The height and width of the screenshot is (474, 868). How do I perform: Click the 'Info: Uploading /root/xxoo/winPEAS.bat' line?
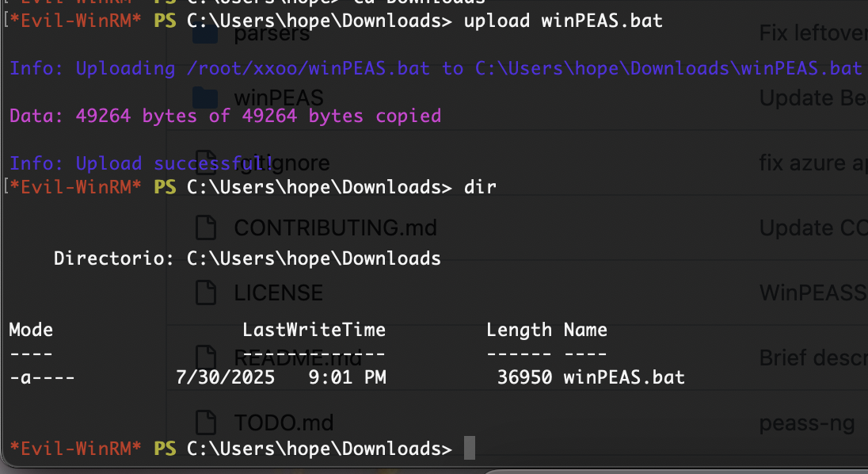click(x=436, y=68)
